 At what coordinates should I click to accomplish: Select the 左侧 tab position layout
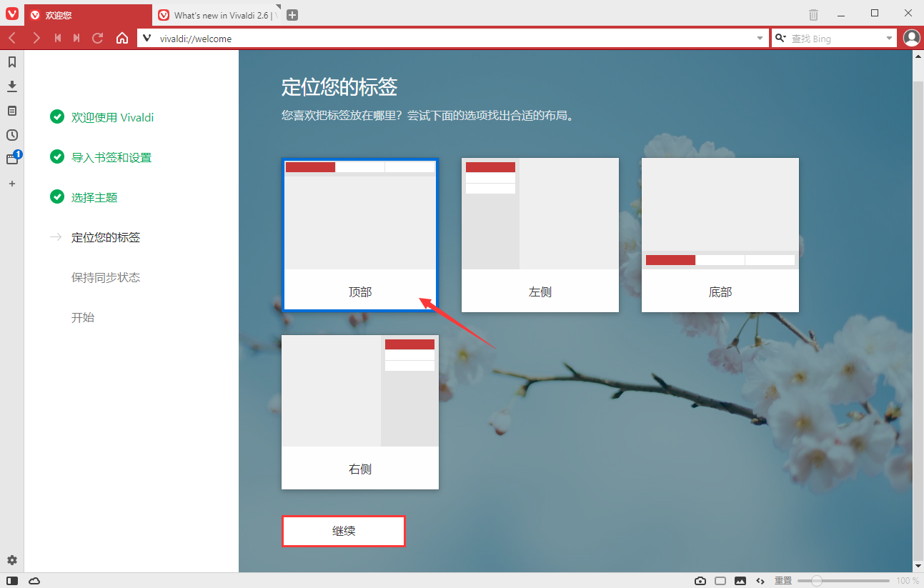coord(540,236)
